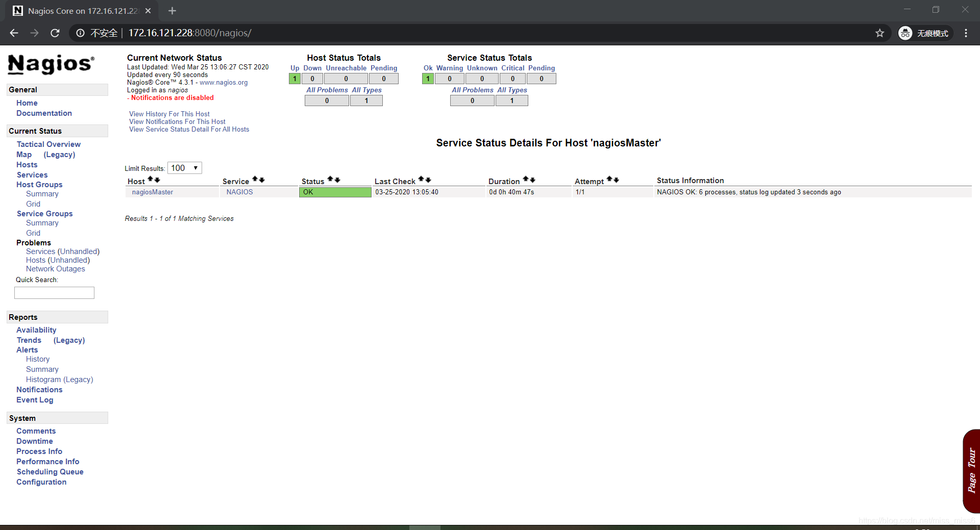Open Availability report
Viewport: 980px width, 530px height.
point(36,330)
